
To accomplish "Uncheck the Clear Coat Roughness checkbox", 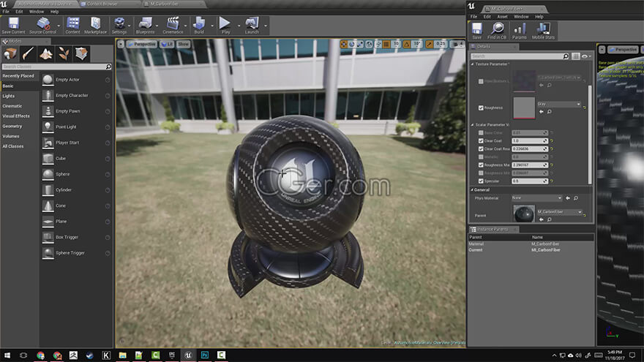I will 481,149.
